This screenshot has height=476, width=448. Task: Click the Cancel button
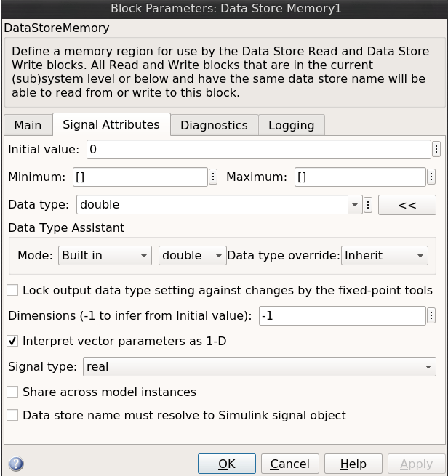pos(289,464)
